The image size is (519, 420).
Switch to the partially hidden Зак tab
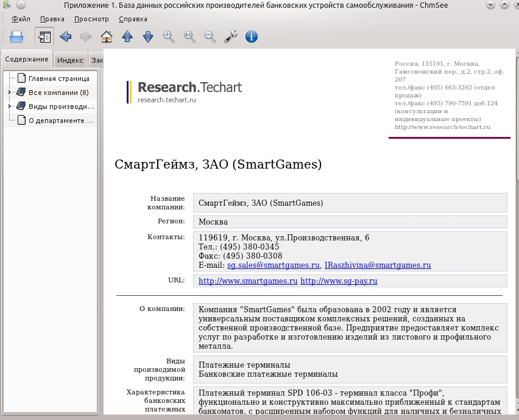pos(97,60)
